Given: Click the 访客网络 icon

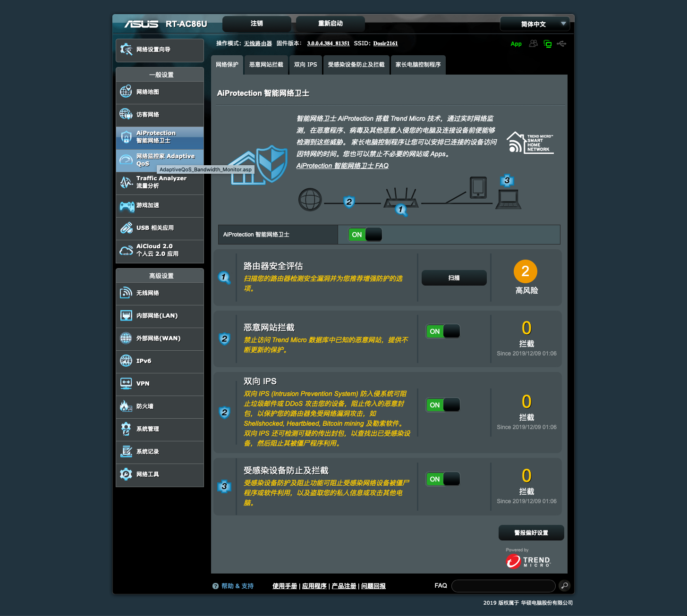Looking at the screenshot, I should 126,114.
